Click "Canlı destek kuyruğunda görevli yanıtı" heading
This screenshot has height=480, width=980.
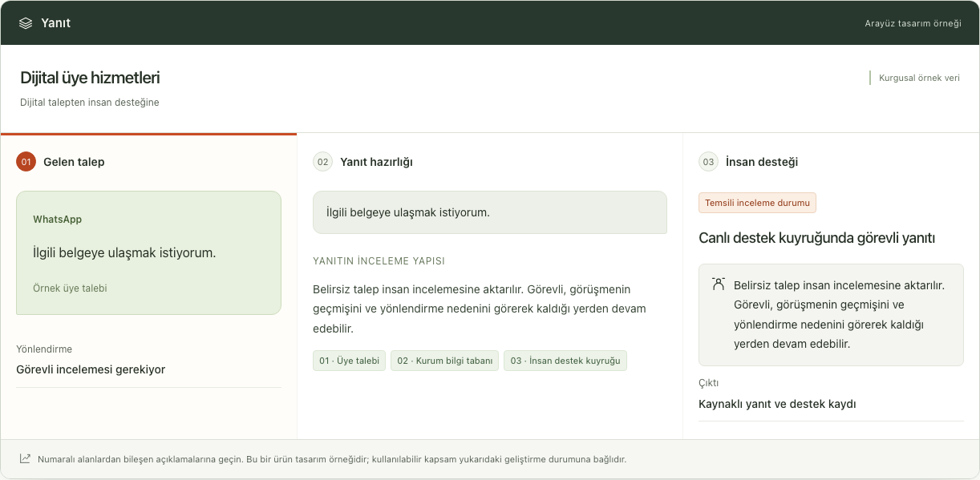(816, 238)
